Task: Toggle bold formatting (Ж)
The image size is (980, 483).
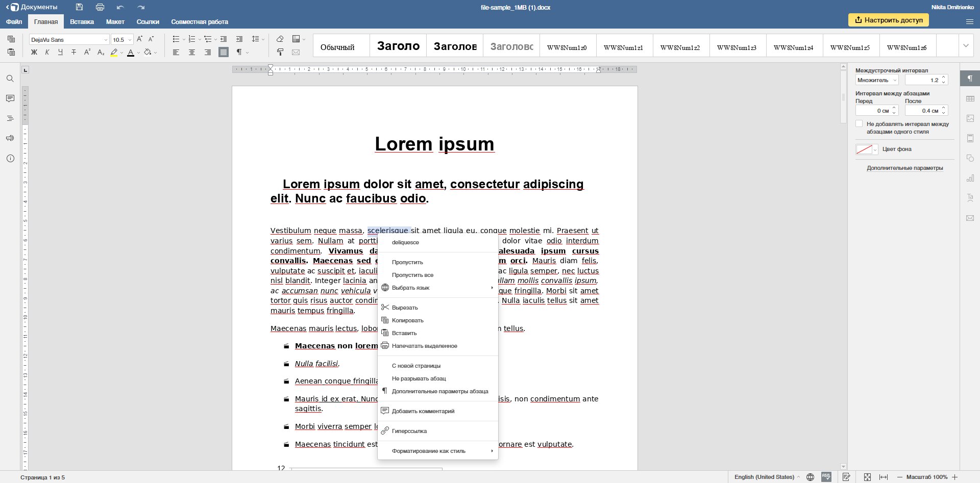Action: [34, 52]
